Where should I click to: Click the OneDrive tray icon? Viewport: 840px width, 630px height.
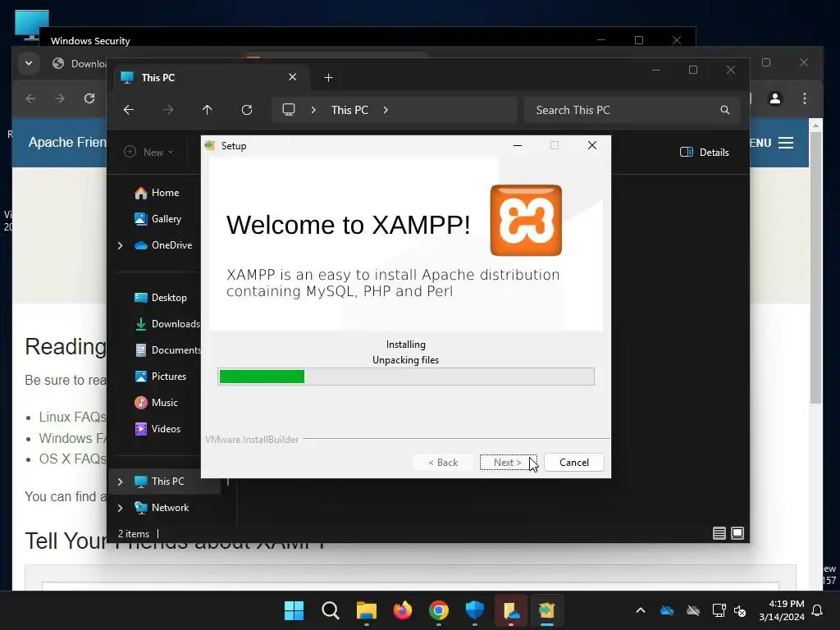[667, 610]
